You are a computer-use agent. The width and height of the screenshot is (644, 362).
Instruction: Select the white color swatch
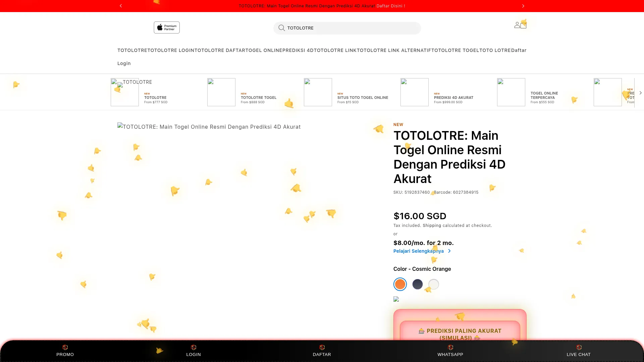(434, 284)
